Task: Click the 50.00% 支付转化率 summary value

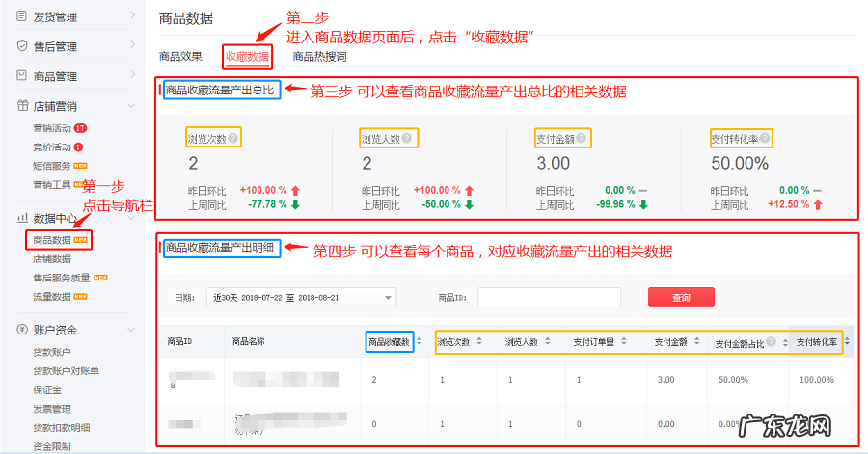Action: [740, 164]
